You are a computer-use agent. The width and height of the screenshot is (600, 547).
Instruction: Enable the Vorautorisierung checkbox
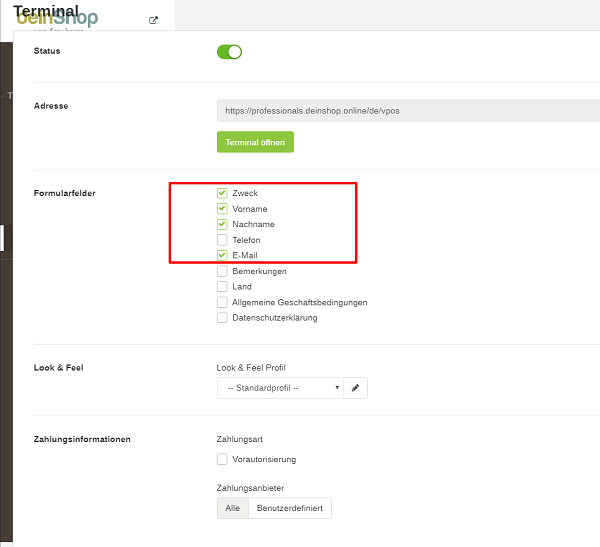click(x=222, y=459)
